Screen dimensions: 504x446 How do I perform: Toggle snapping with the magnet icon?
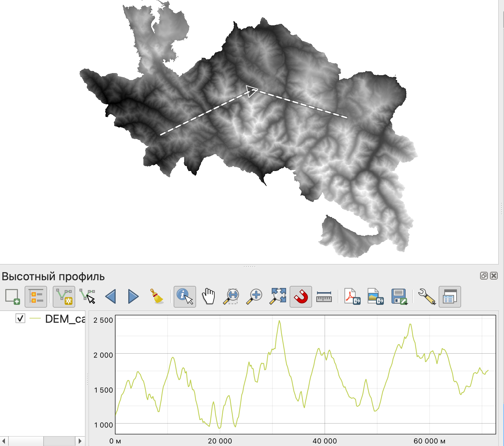point(301,297)
